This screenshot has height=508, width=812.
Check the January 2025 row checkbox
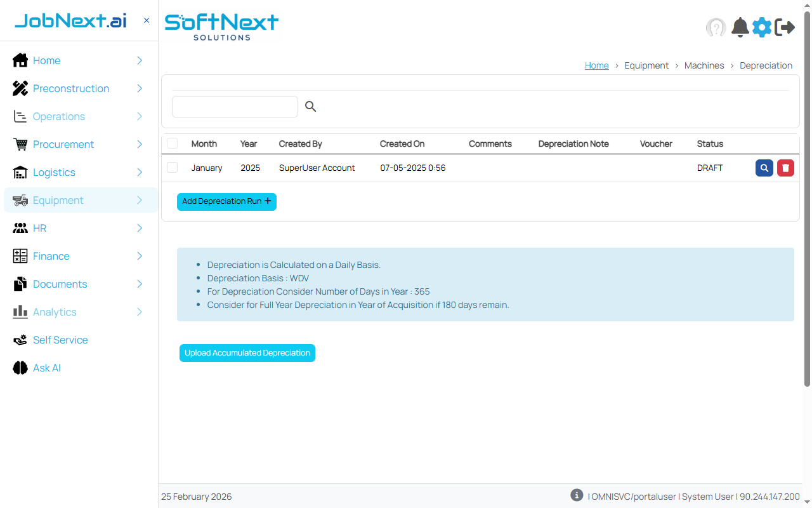tap(172, 168)
